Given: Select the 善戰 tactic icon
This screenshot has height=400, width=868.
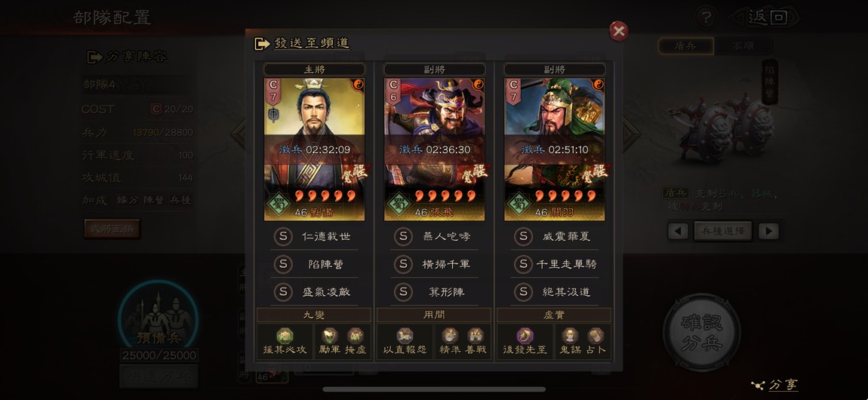Looking at the screenshot, I should click(476, 335).
